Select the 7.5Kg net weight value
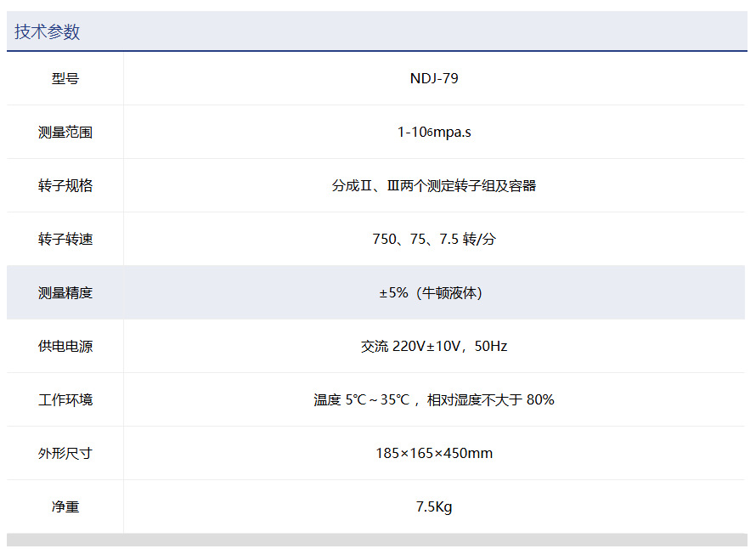756x560 pixels. coord(434,507)
